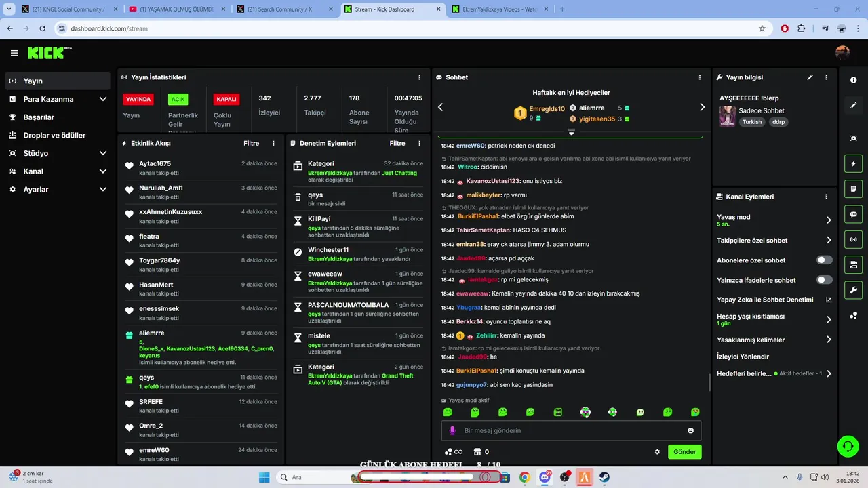The width and height of the screenshot is (868, 488).
Task: Click the purple microphone icon in chat
Action: point(452,430)
